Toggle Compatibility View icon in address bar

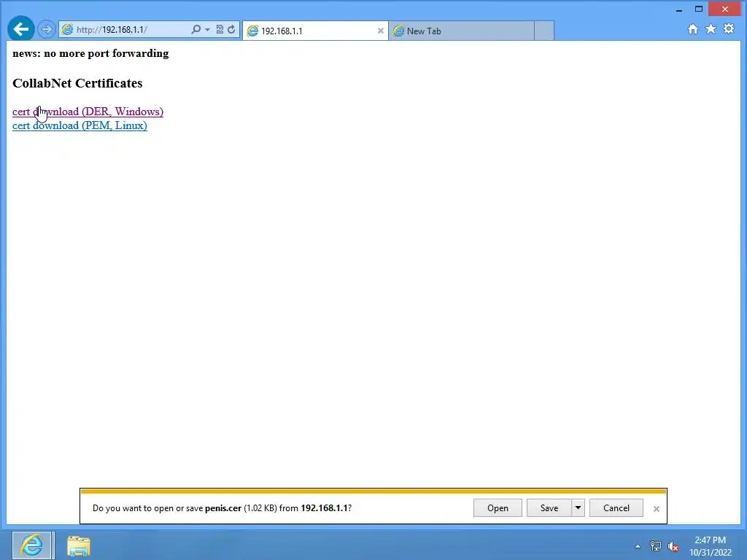tap(220, 29)
